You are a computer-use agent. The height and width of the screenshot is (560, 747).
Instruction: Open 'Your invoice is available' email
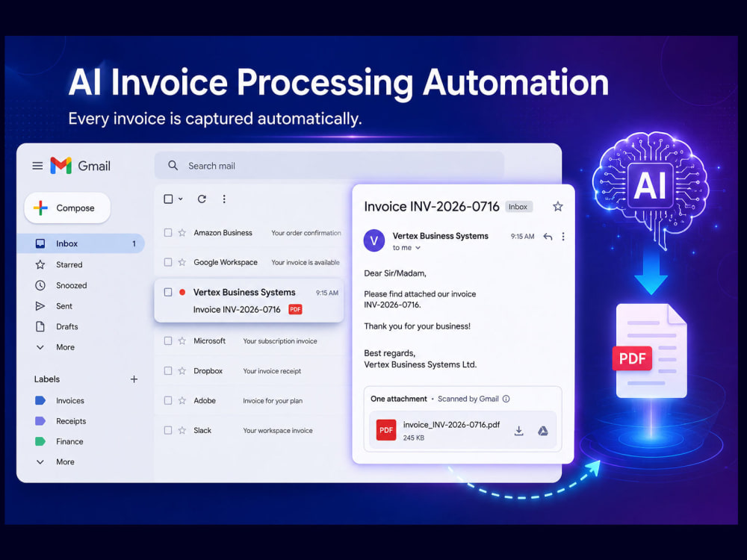306,262
